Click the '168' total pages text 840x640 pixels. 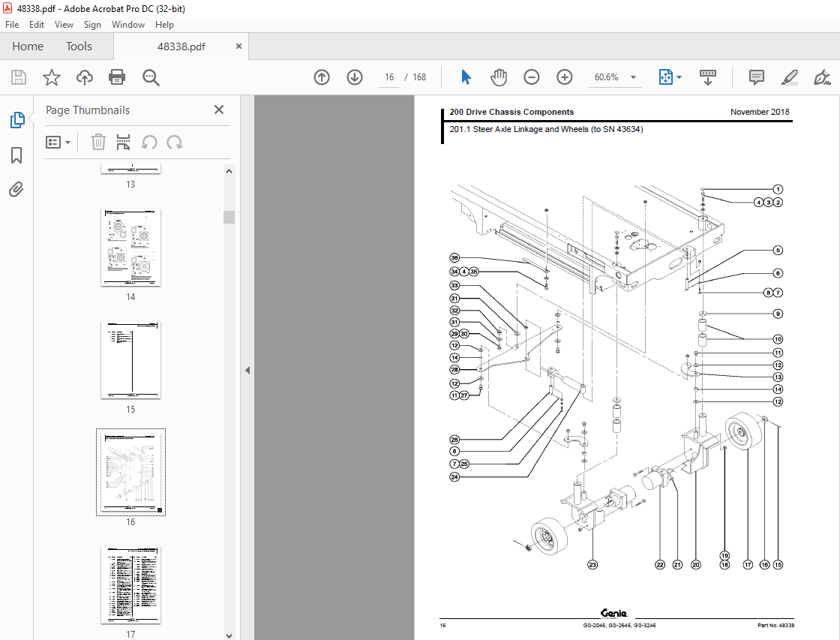(419, 77)
